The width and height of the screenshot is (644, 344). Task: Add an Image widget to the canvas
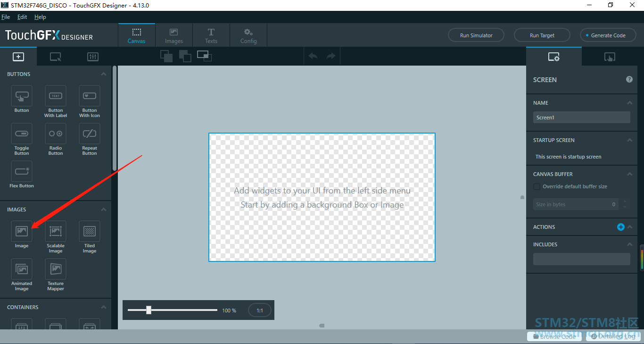click(22, 231)
